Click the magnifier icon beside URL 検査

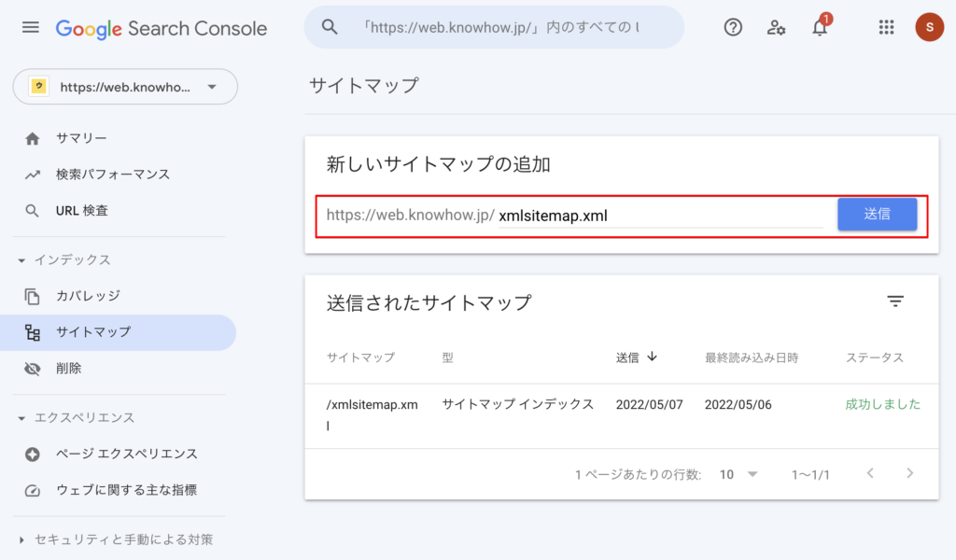[33, 212]
